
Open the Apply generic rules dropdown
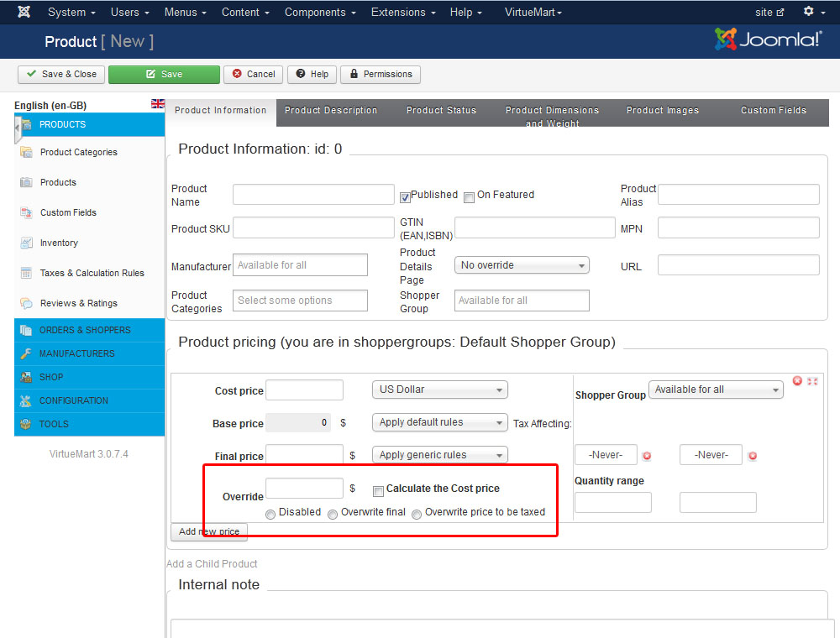440,456
